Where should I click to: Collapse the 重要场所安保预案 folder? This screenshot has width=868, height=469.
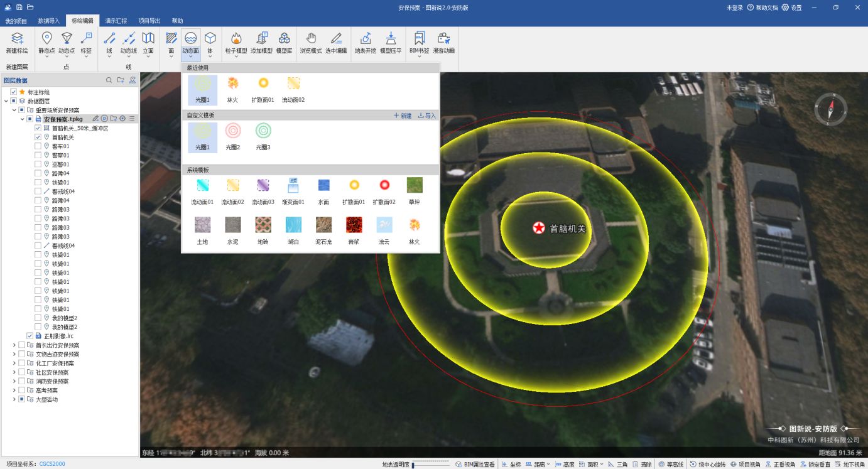pyautogui.click(x=14, y=110)
